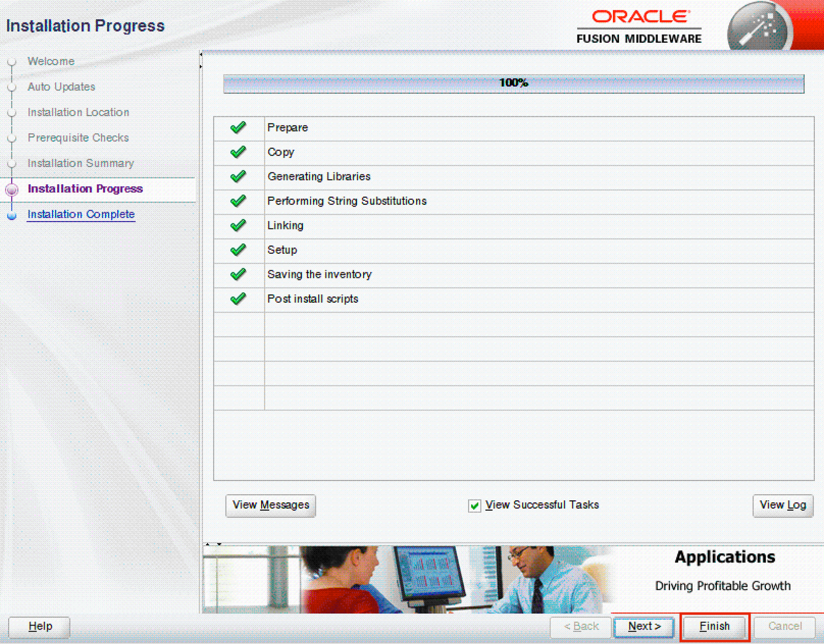Open Help for the installer
824x644 pixels.
[40, 627]
